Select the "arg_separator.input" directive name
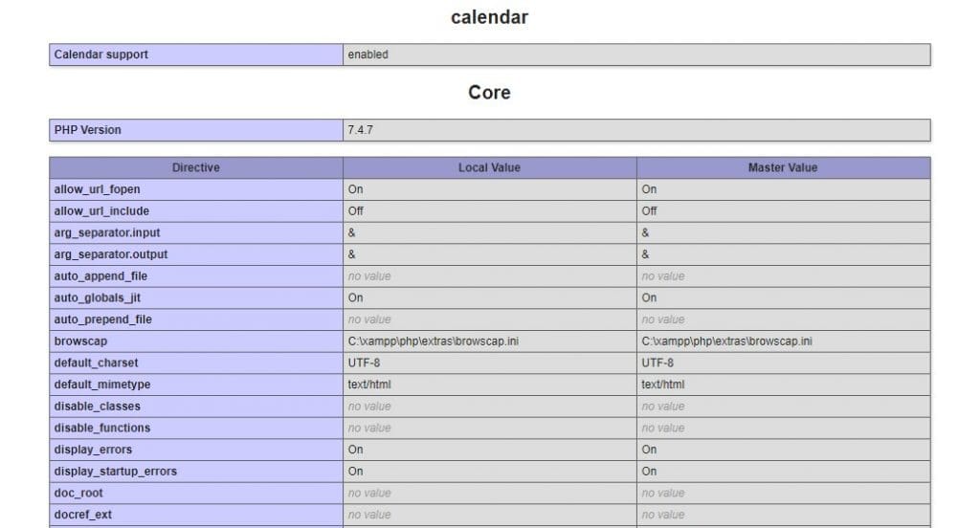980x528 pixels. (107, 232)
